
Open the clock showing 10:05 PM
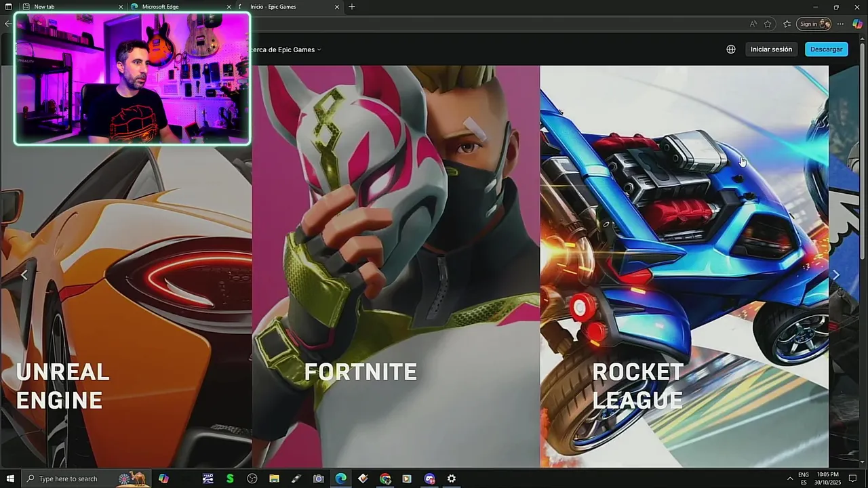pyautogui.click(x=827, y=479)
